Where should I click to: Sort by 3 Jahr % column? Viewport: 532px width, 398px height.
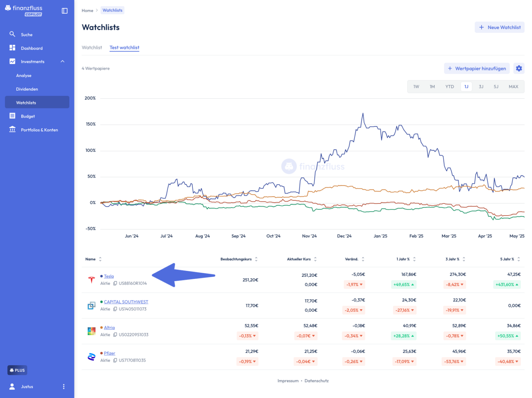pyautogui.click(x=456, y=259)
